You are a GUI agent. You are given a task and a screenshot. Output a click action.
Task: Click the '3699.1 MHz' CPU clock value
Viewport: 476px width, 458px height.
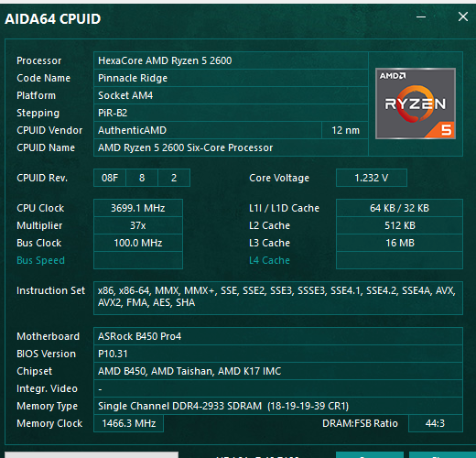point(138,208)
